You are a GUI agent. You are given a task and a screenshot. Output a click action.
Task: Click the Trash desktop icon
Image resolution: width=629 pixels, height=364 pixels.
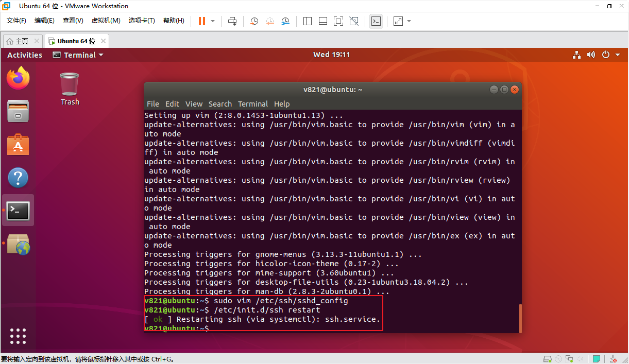(70, 89)
